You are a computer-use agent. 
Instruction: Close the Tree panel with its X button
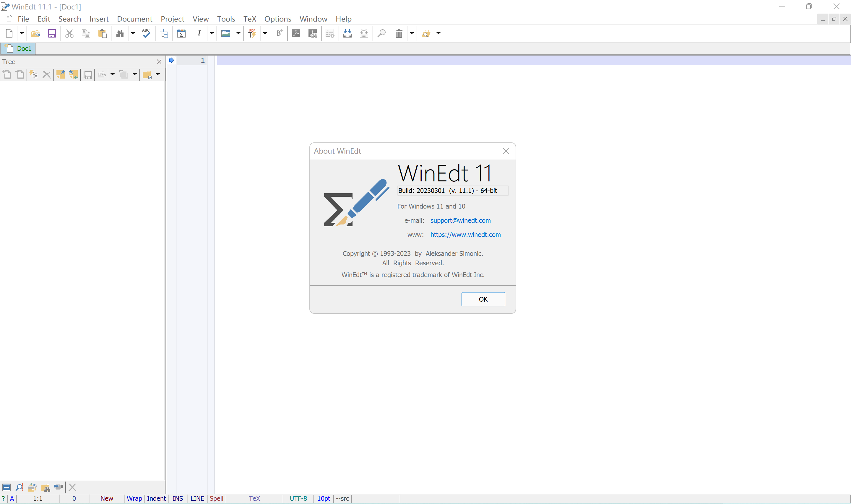coord(159,61)
